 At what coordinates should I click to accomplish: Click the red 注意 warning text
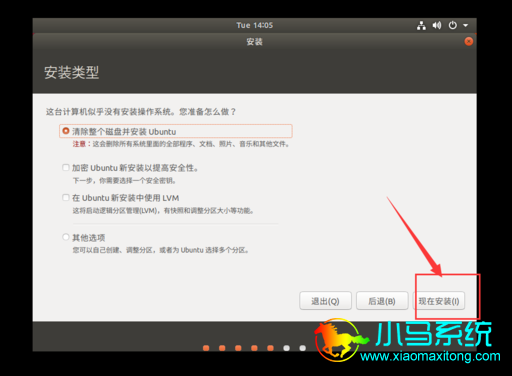tap(79, 144)
